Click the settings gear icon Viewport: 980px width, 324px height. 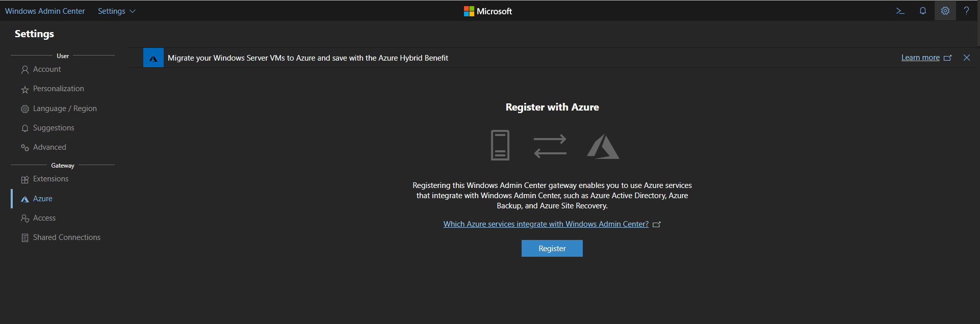click(945, 11)
